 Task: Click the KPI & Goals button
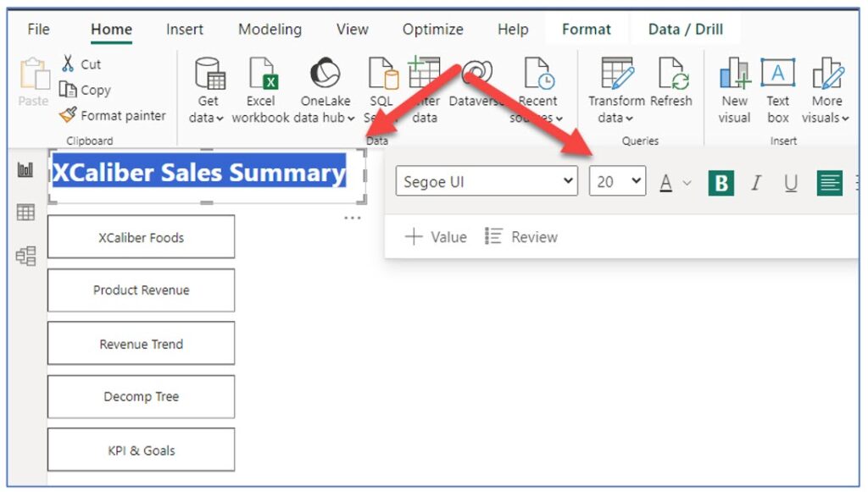(x=142, y=450)
